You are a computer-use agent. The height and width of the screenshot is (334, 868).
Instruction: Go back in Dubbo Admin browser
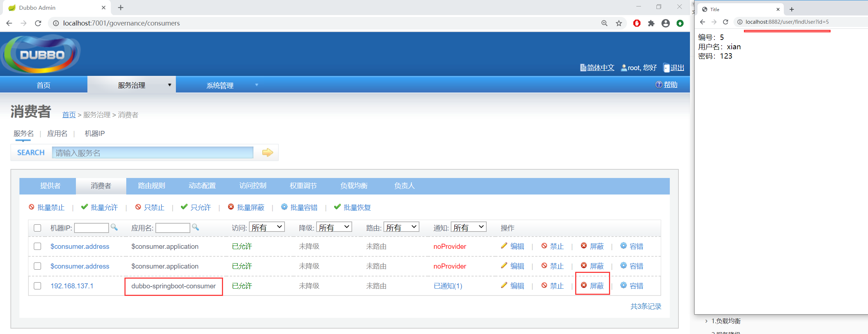9,23
